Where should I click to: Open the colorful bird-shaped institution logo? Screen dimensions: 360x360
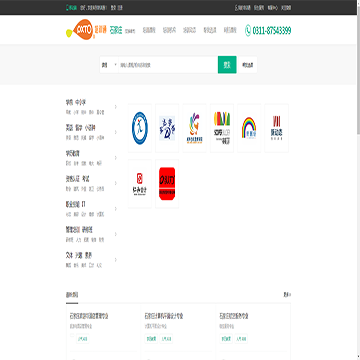pyautogui.click(x=194, y=128)
